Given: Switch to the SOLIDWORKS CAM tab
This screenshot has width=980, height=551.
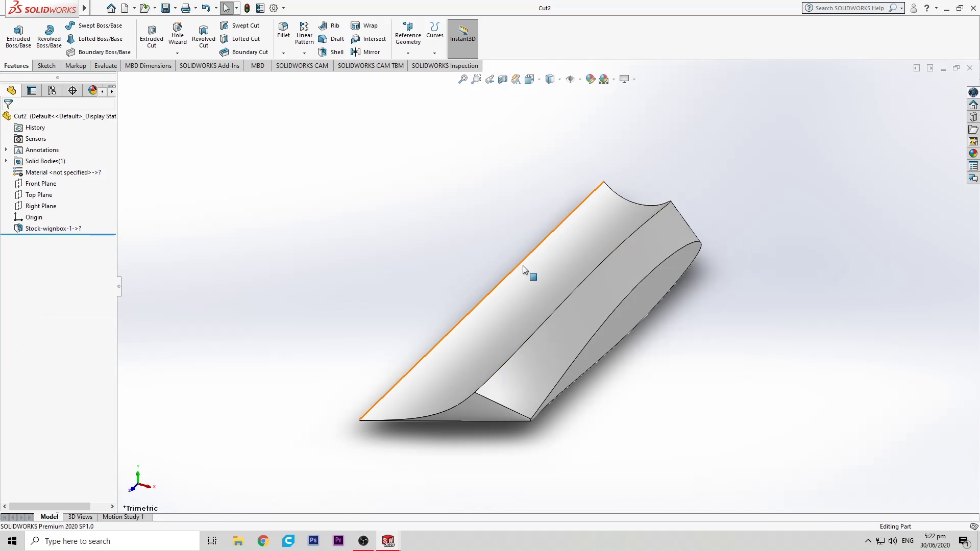Looking at the screenshot, I should [x=302, y=66].
